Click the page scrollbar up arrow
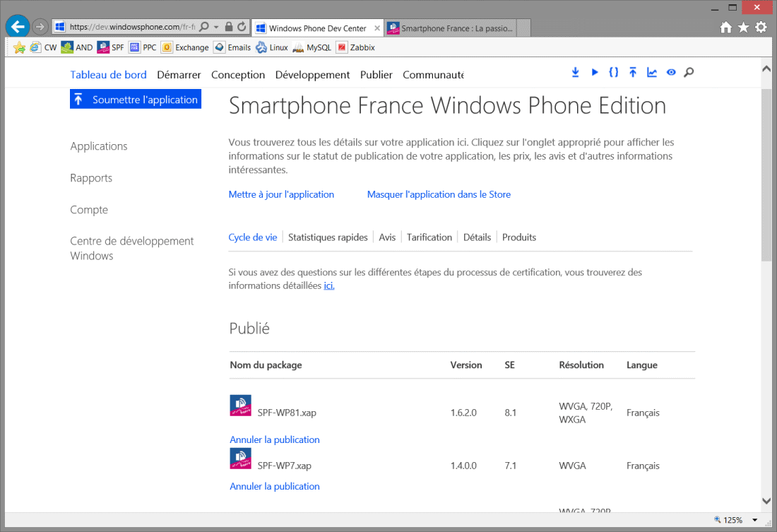Screen dimensions: 777x532 [766, 69]
